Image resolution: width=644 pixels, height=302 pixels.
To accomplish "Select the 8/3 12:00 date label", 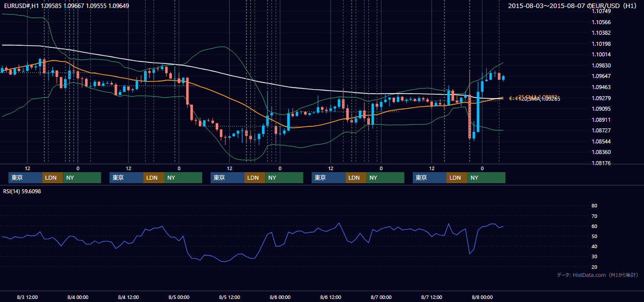I will [28, 297].
